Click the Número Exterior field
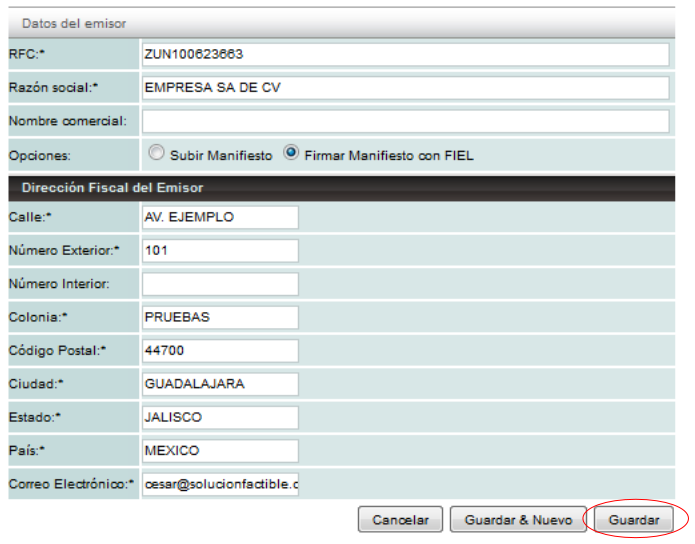This screenshot has height=544, width=695. pyautogui.click(x=220, y=250)
